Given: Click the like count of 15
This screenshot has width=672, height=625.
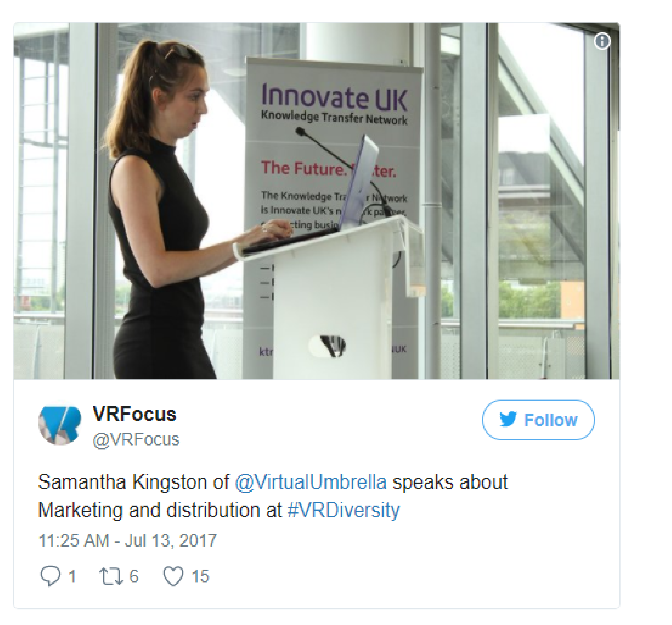Looking at the screenshot, I should [x=200, y=576].
